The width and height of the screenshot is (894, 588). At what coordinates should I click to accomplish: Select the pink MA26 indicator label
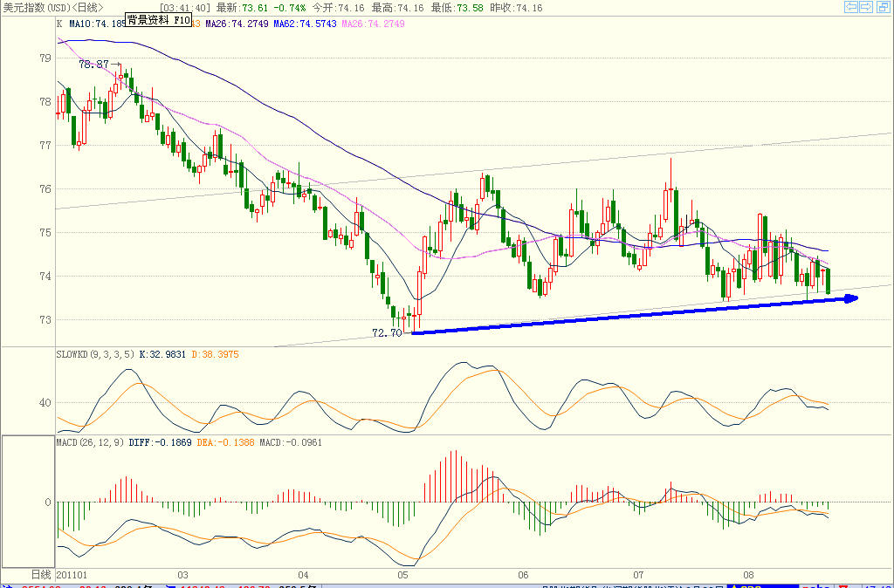374,24
